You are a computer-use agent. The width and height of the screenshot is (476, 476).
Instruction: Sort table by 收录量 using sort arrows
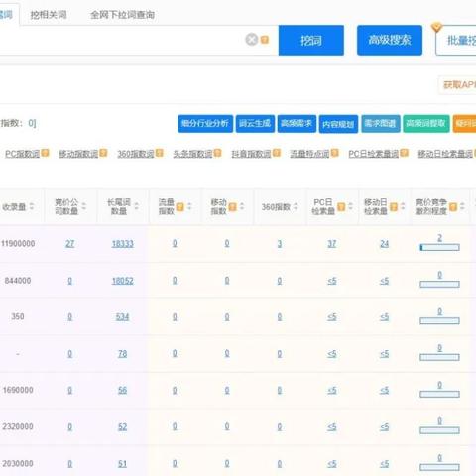point(32,206)
